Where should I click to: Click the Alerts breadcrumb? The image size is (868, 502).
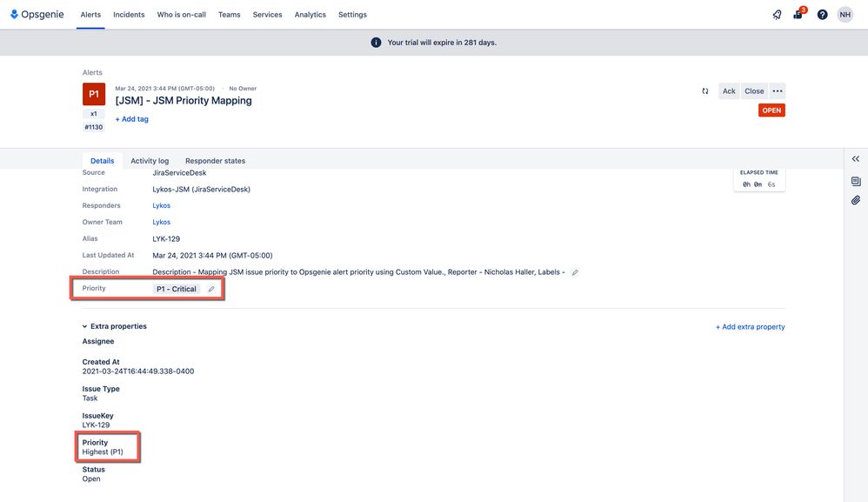(x=92, y=72)
